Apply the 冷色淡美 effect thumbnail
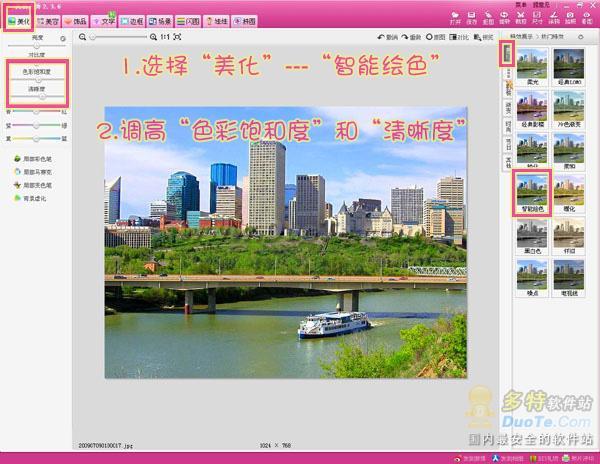 tap(569, 109)
